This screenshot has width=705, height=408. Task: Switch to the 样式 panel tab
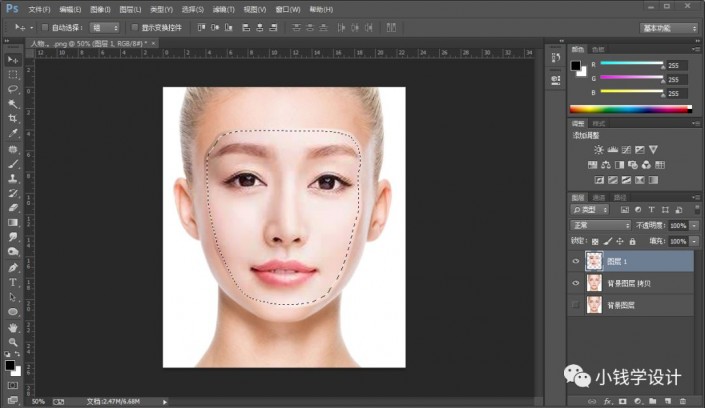[x=599, y=124]
